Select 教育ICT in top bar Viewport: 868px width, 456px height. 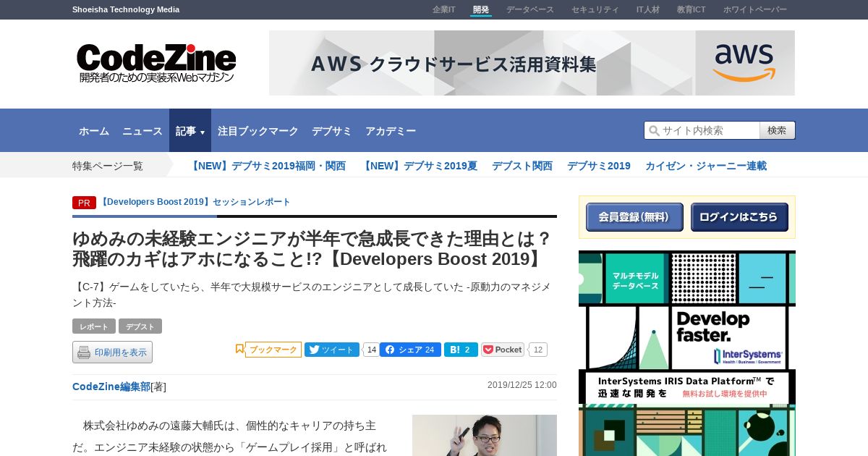[x=692, y=9]
